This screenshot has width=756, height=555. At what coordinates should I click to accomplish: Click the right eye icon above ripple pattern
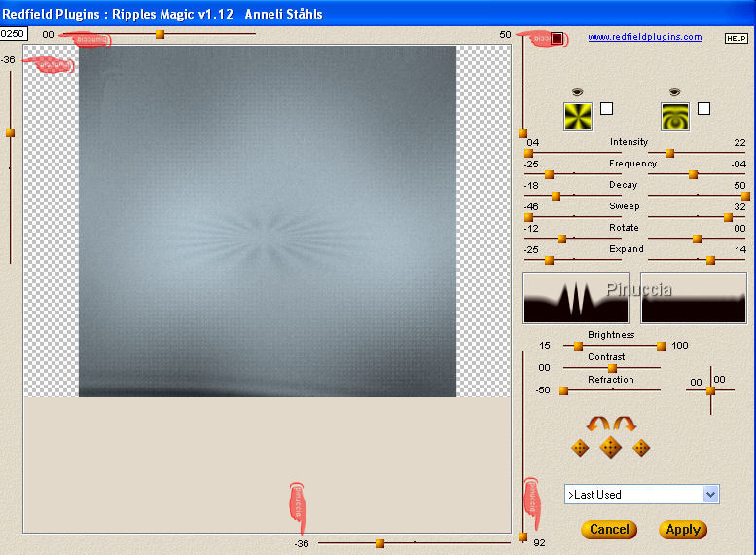tap(674, 92)
